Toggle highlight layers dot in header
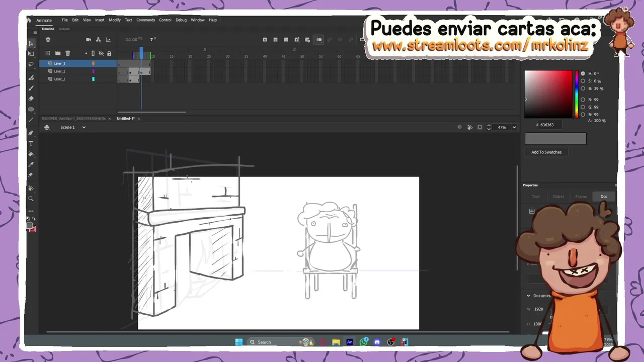 click(86, 53)
